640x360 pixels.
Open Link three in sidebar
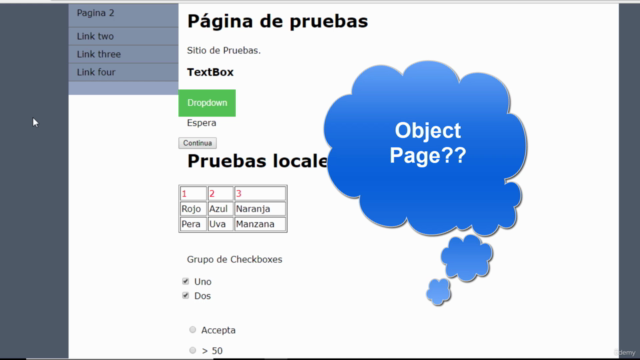pyautogui.click(x=123, y=54)
